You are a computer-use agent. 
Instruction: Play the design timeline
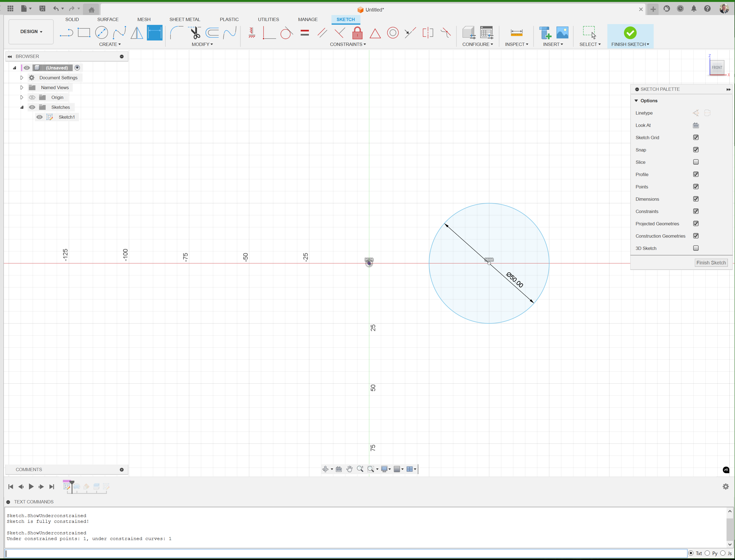[x=31, y=487]
